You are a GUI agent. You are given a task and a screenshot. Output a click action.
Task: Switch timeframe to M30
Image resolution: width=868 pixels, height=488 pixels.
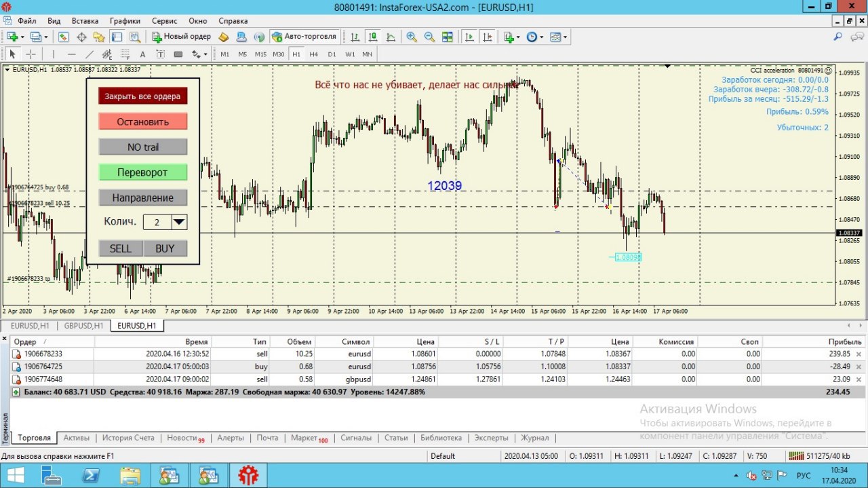pos(279,54)
